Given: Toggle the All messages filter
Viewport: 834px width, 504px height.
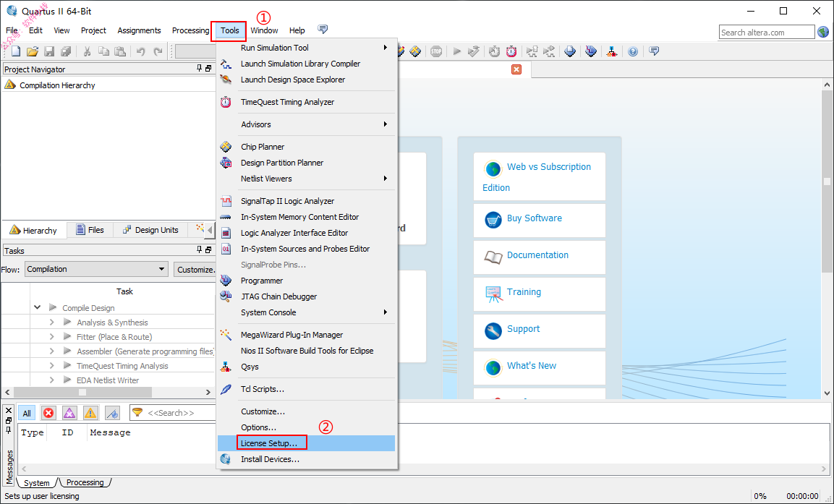Looking at the screenshot, I should [x=27, y=413].
